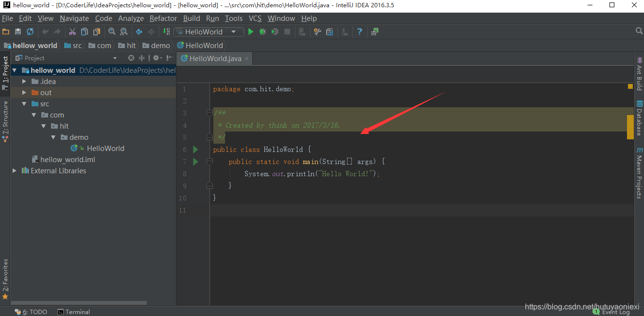This screenshot has height=316, width=644.
Task: Open Settings via wrench icon
Action: pos(317,32)
